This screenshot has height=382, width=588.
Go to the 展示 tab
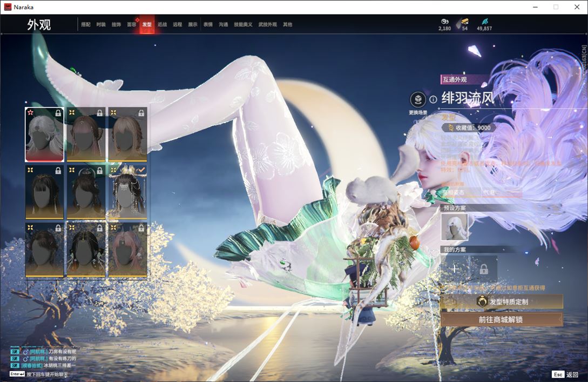(x=193, y=24)
